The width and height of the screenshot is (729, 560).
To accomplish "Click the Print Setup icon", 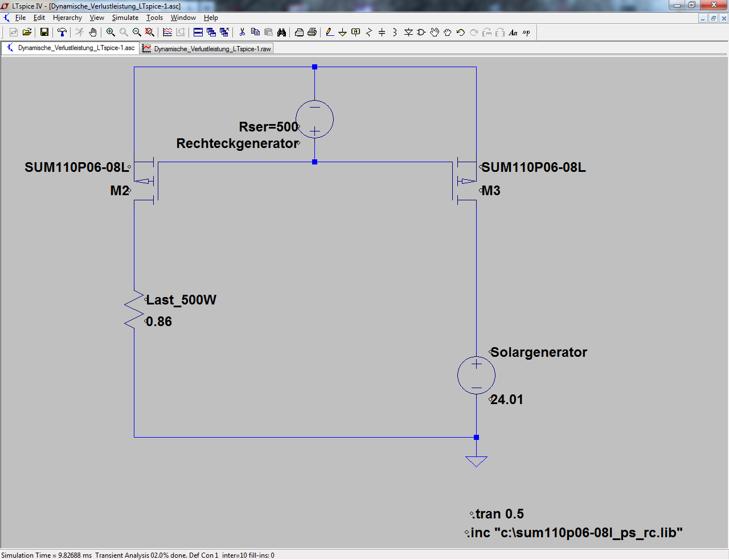I will pos(299,32).
